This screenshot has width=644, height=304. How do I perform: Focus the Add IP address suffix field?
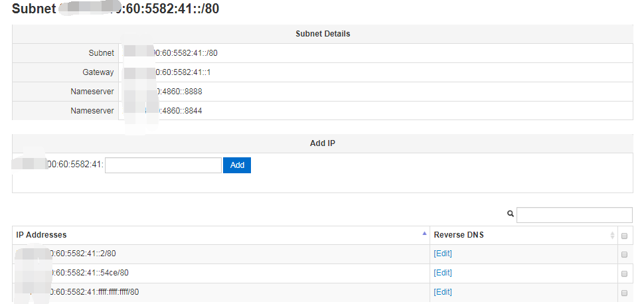[163, 165]
